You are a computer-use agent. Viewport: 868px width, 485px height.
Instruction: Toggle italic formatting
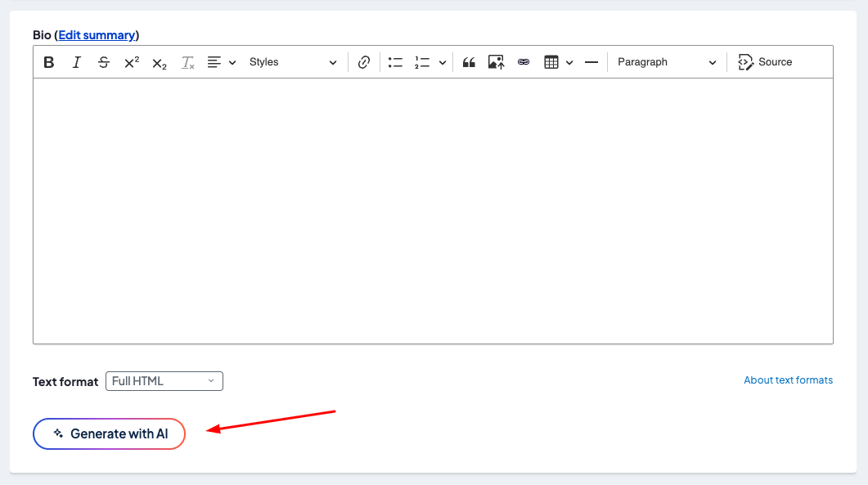(x=76, y=62)
